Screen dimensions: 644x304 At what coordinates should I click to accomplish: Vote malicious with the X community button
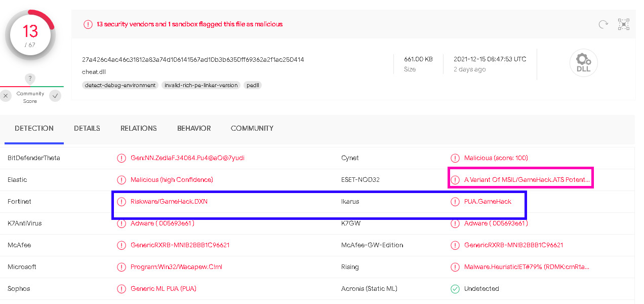click(6, 96)
